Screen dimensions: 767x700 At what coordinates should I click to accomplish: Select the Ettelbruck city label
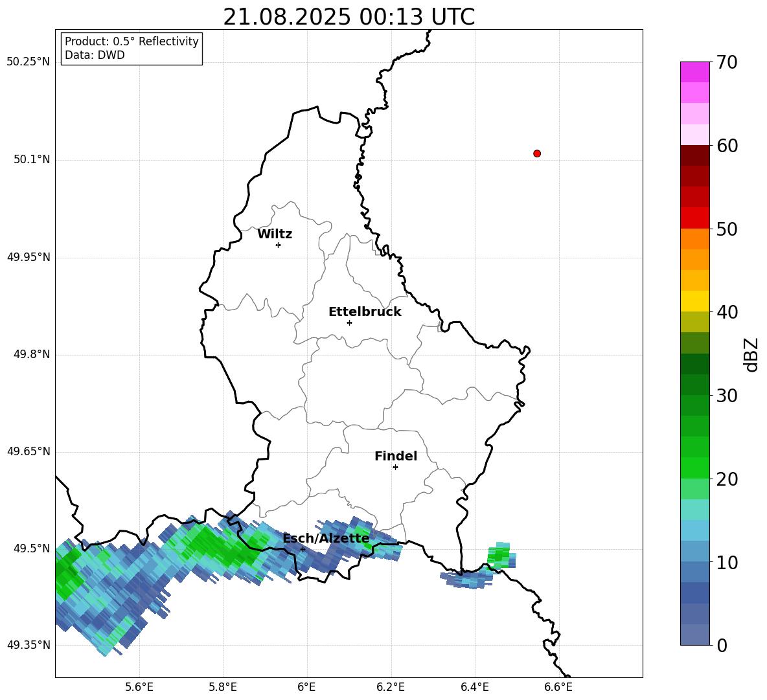click(x=365, y=312)
